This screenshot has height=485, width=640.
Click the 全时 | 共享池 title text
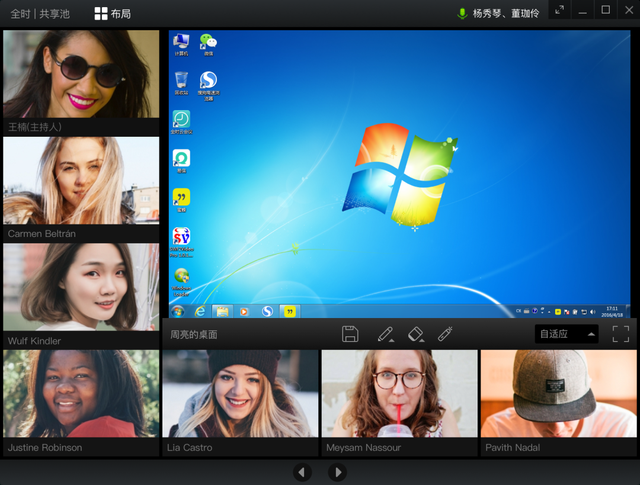[x=40, y=14]
